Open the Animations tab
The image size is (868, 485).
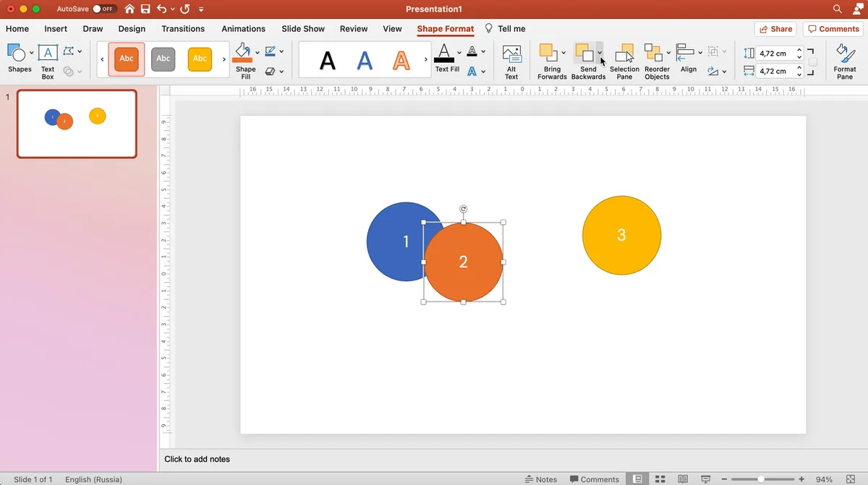(243, 29)
